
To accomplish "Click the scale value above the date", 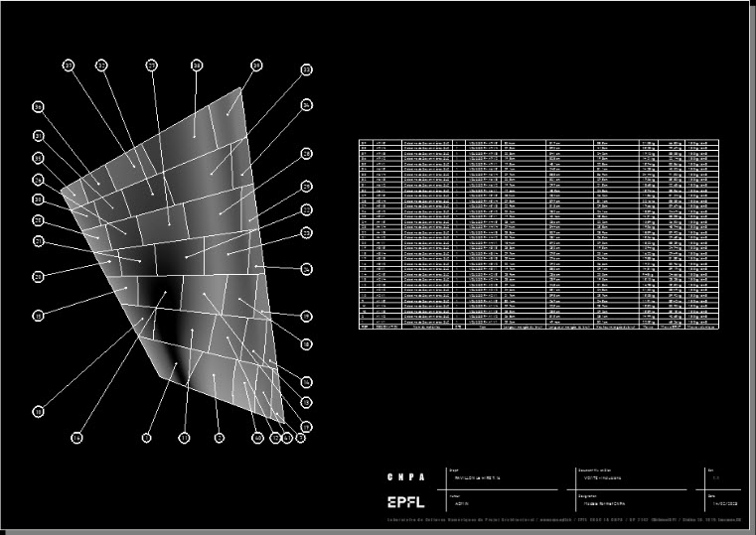I will pos(711,477).
